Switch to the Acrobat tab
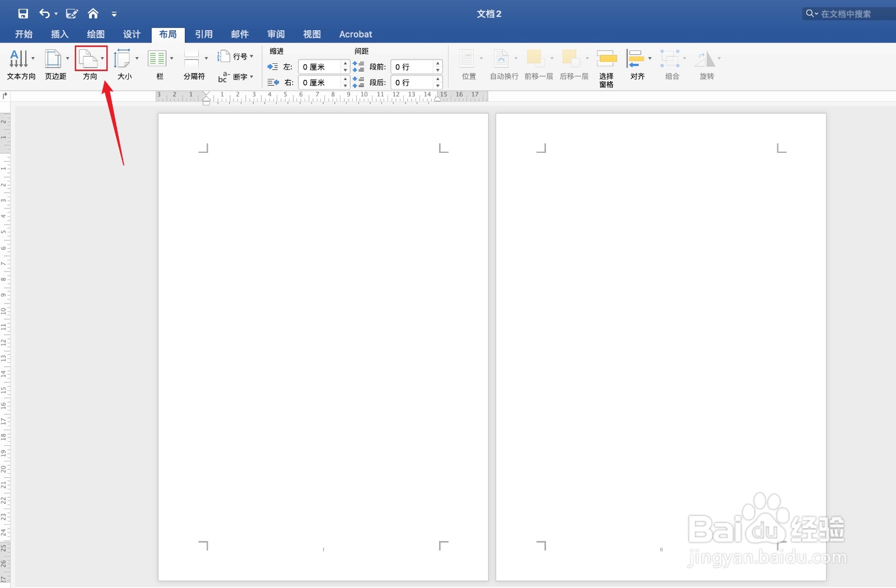 point(356,34)
